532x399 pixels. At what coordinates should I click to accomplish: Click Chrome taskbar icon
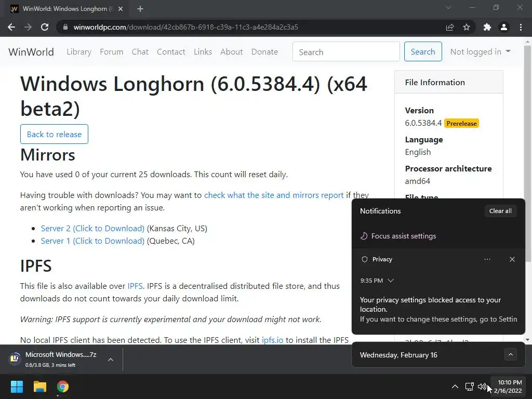click(63, 387)
